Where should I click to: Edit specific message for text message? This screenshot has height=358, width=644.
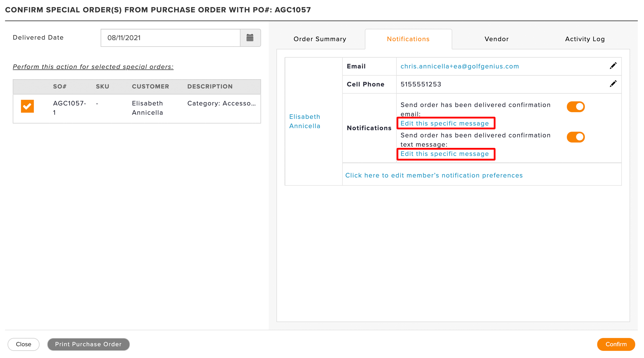(x=444, y=154)
